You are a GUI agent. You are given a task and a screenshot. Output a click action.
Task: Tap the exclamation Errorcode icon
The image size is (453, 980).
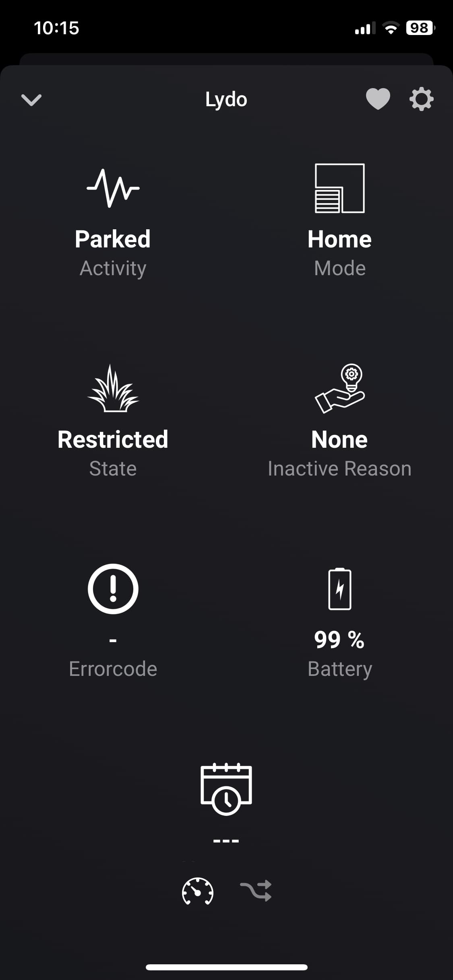[113, 589]
